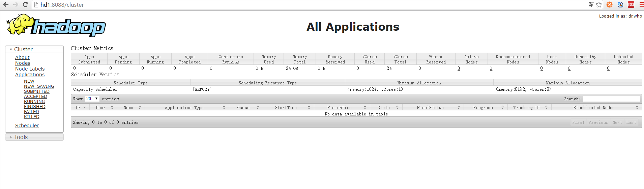Sort by the FinalStatus column header
Image resolution: width=644 pixels, height=189 pixels.
tap(433, 107)
